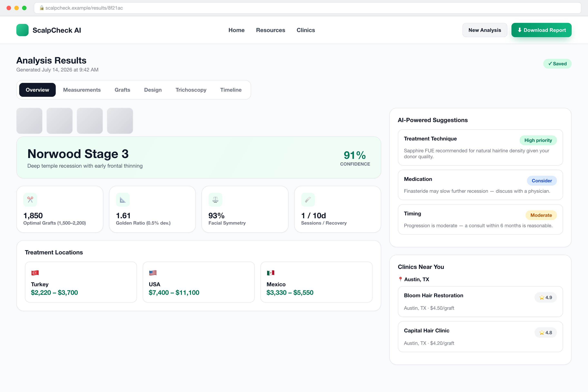588x392 pixels.
Task: Open the Timing suggestion card
Action: click(x=480, y=219)
